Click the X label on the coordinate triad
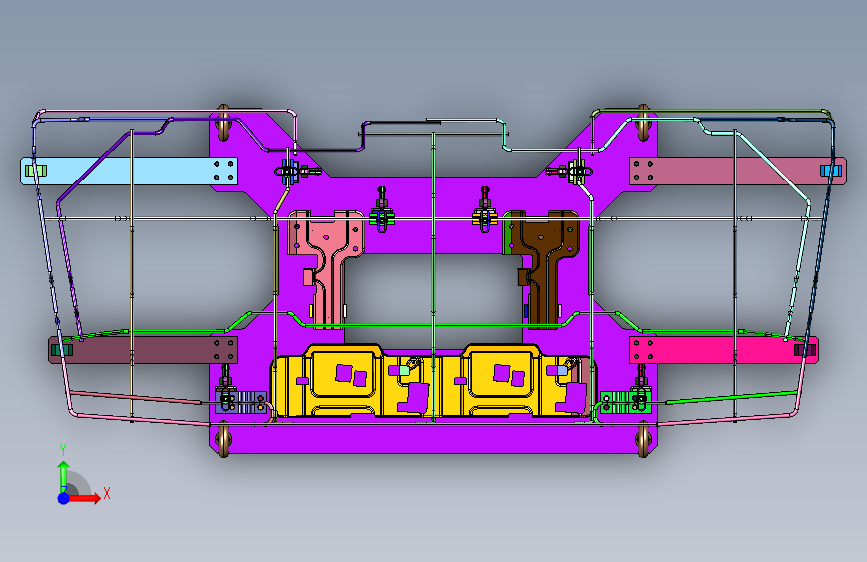This screenshot has width=867, height=562. point(107,493)
